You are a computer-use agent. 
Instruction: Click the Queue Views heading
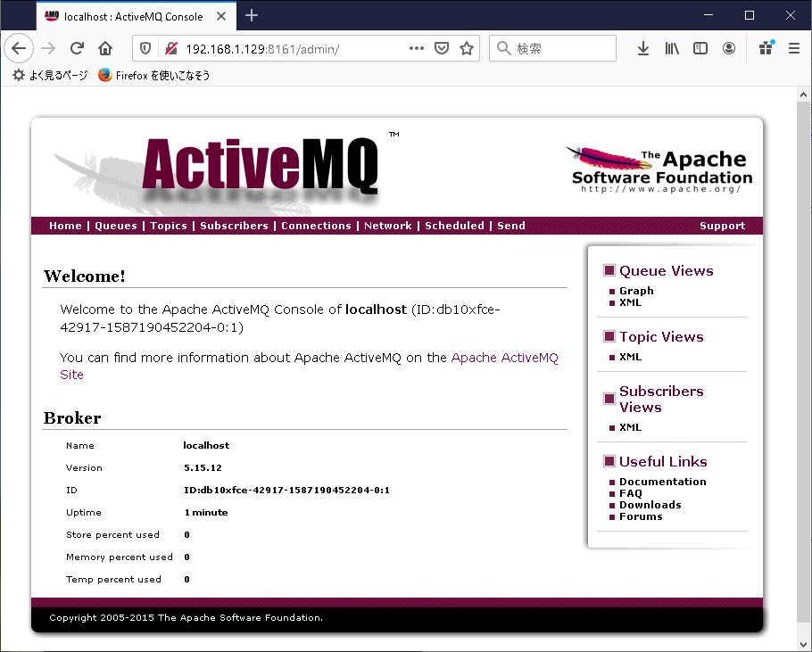[x=667, y=270]
